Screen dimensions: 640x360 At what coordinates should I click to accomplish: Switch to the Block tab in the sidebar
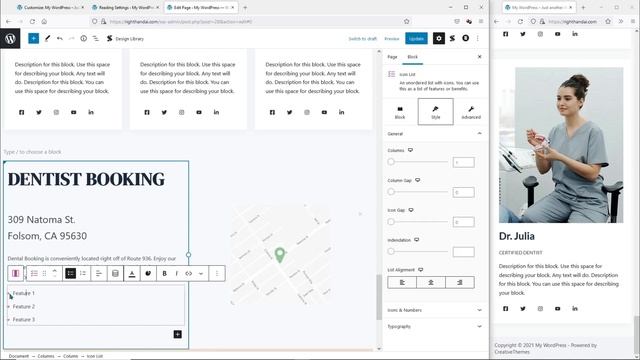pos(413,57)
